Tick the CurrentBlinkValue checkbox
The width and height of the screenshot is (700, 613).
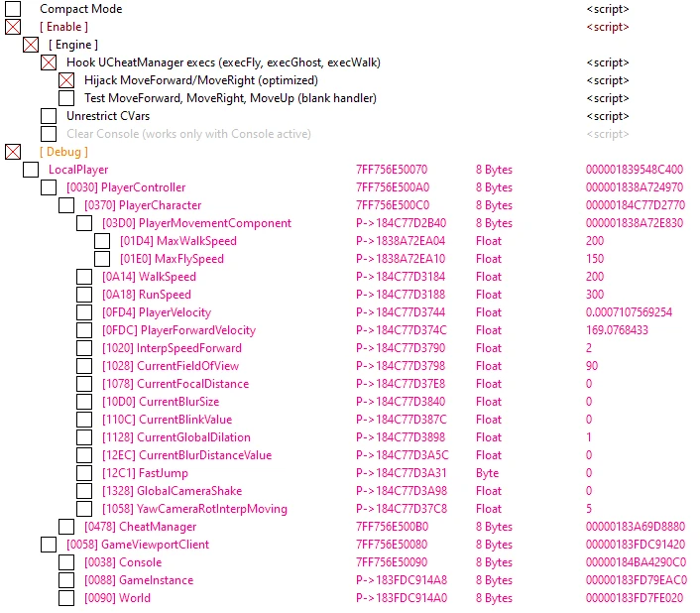pos(84,420)
